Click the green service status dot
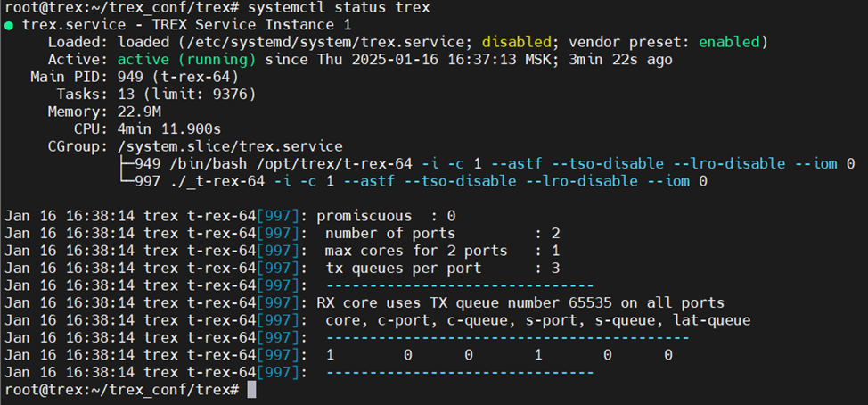Viewport: 868px width, 405px height. tap(9, 25)
